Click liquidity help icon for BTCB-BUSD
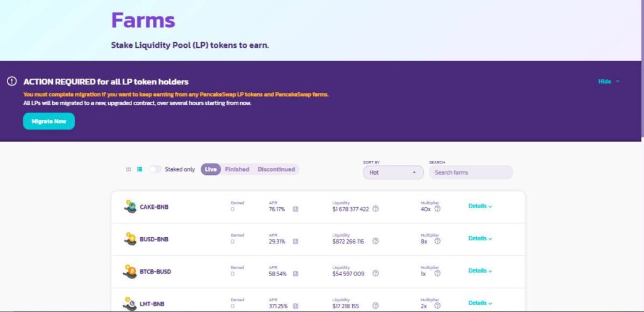 [x=375, y=274]
